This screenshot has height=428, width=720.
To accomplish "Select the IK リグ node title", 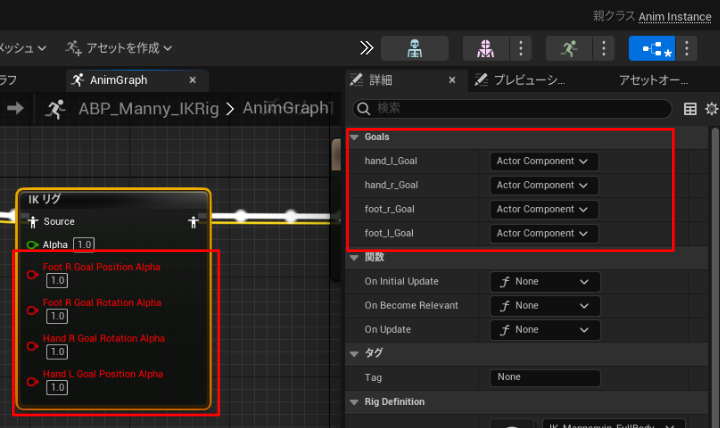I will pos(45,199).
